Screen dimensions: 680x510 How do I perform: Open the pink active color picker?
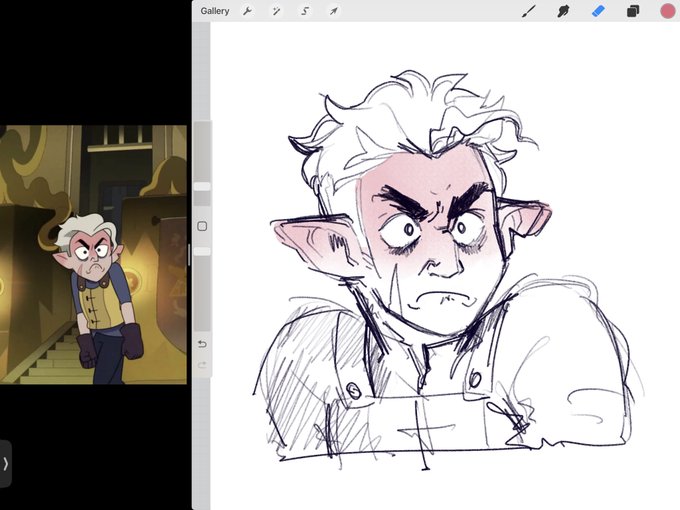click(667, 11)
